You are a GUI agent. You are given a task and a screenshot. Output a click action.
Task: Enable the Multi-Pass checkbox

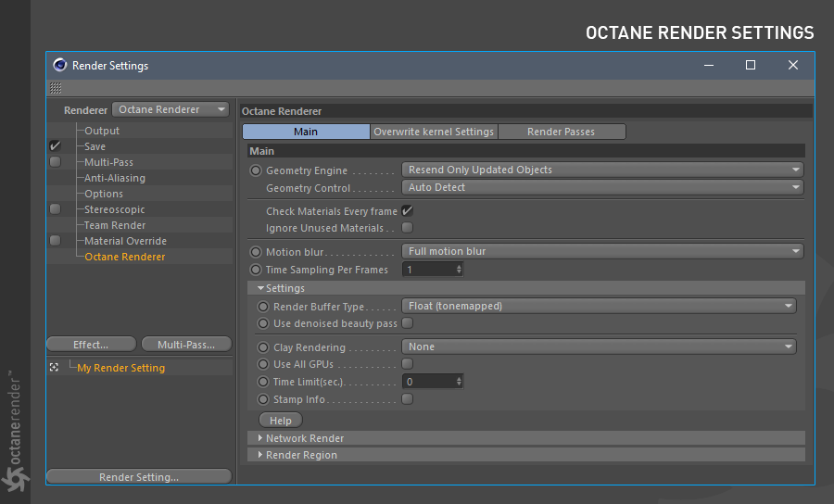55,161
